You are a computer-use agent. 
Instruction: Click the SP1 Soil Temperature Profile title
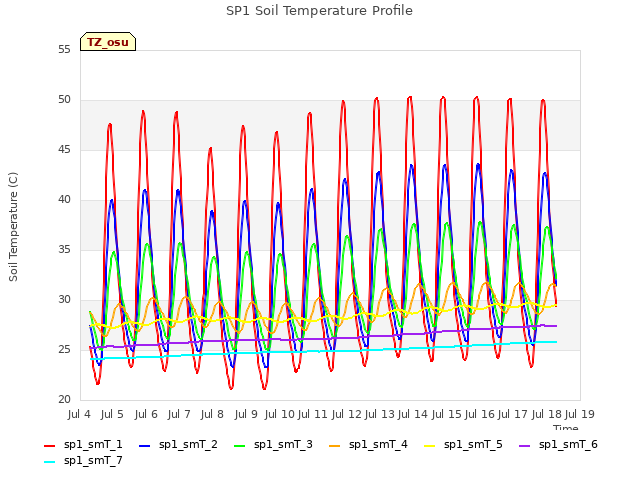pyautogui.click(x=319, y=11)
